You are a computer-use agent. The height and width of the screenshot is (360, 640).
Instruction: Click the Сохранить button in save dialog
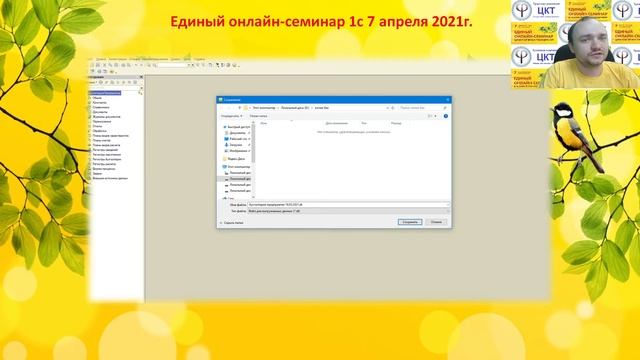(x=410, y=222)
